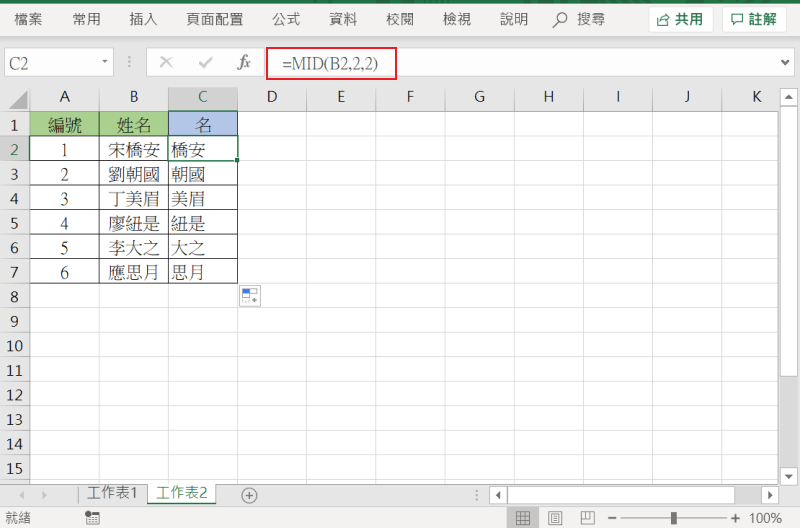The height and width of the screenshot is (528, 800).
Task: Expand the formula bar
Action: pyautogui.click(x=785, y=63)
